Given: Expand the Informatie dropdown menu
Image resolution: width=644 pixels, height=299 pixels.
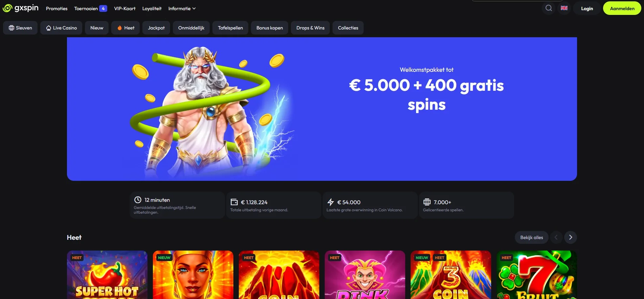Looking at the screenshot, I should pyautogui.click(x=182, y=8).
